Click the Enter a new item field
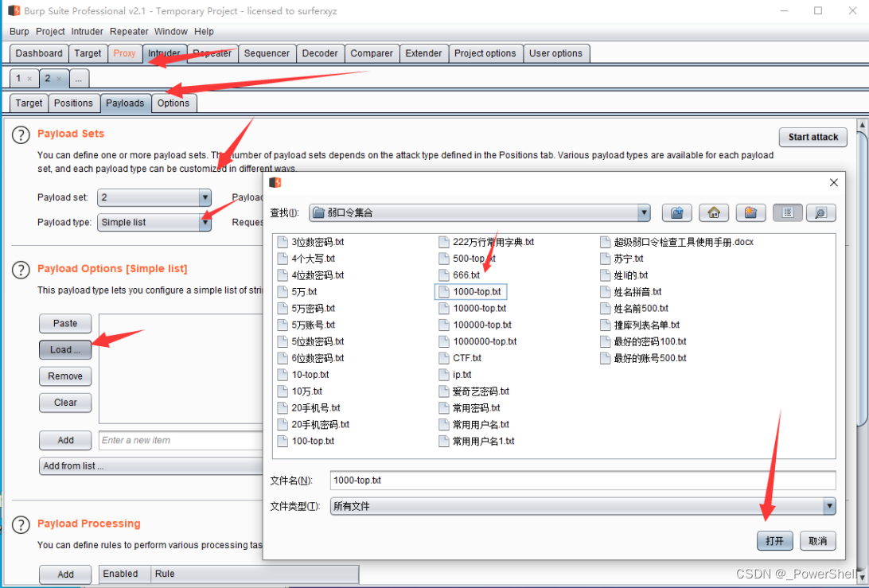This screenshot has width=869, height=588. pyautogui.click(x=181, y=440)
